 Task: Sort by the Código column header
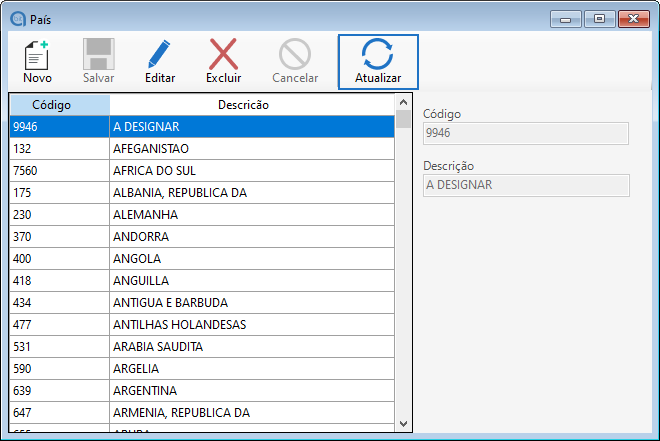59,105
